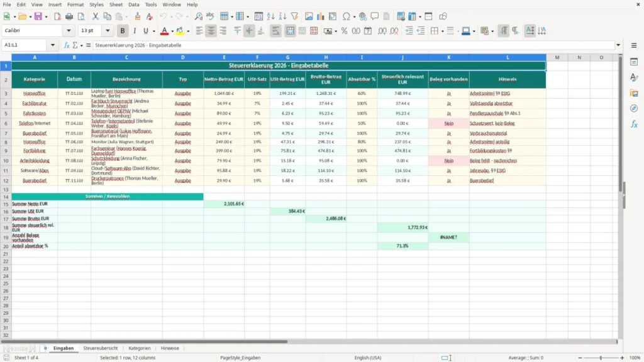Open the Data menu
This screenshot has height=362, width=644.
point(133,4)
